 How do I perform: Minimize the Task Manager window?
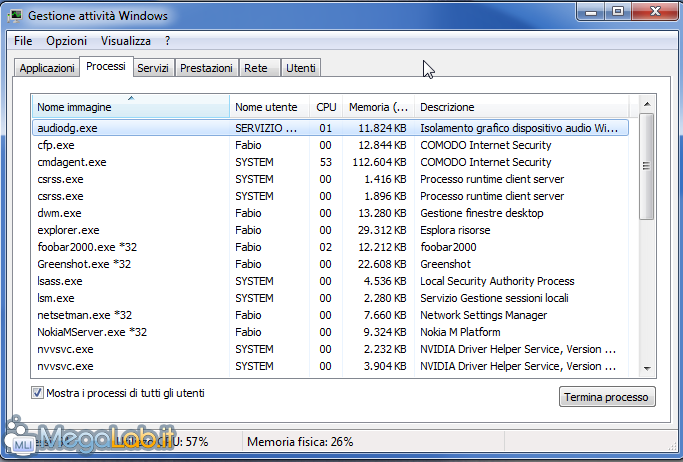(x=591, y=11)
